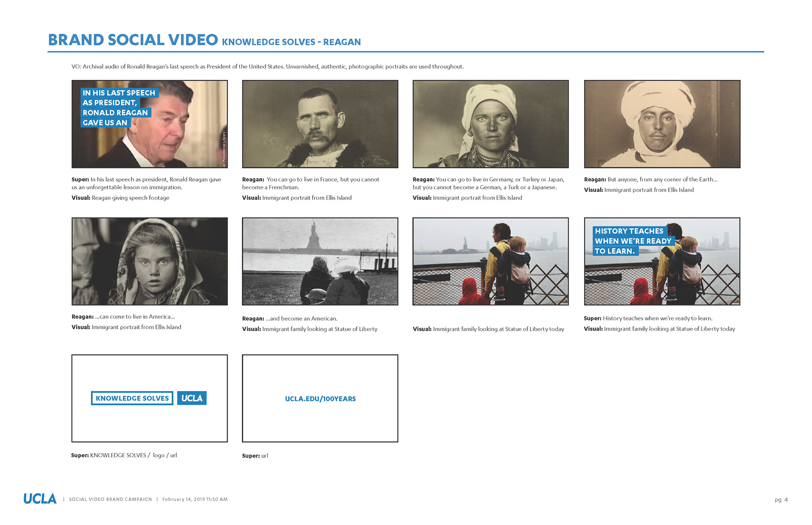The height and width of the screenshot is (525, 812).
Task: Click the turbaned man portrait frame
Action: (x=662, y=124)
